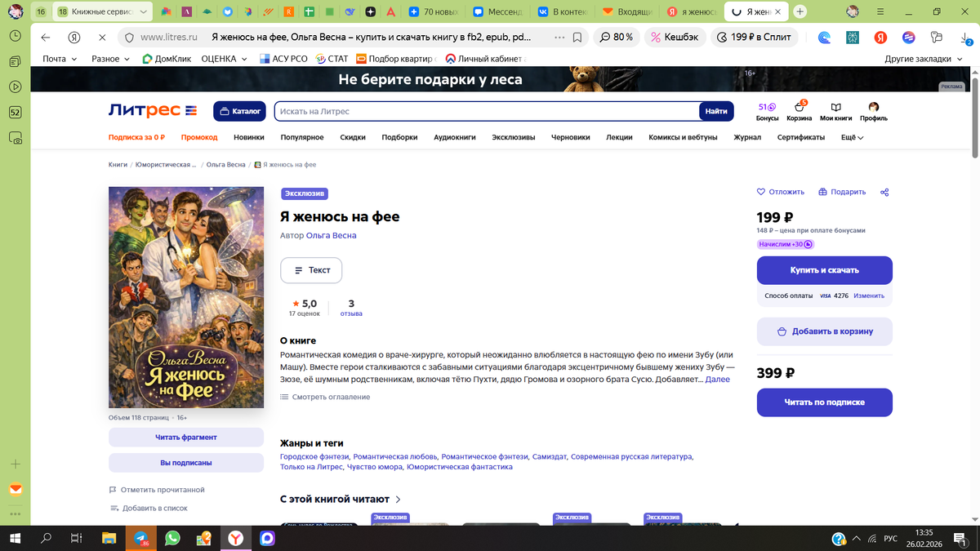This screenshot has width=980, height=551.
Task: Open new browser tab with plus button
Action: pos(800,11)
